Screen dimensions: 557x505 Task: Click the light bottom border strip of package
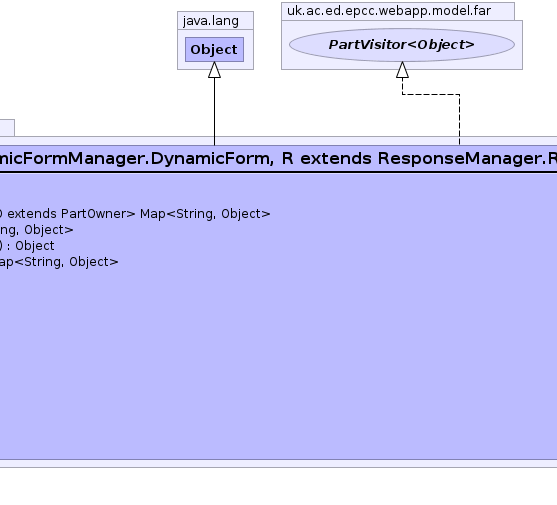(278, 463)
